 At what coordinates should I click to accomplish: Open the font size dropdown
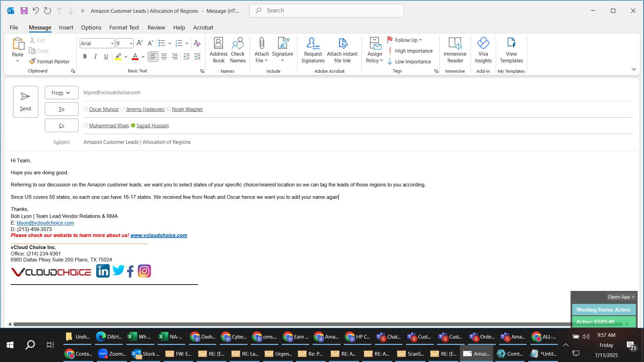pyautogui.click(x=131, y=43)
